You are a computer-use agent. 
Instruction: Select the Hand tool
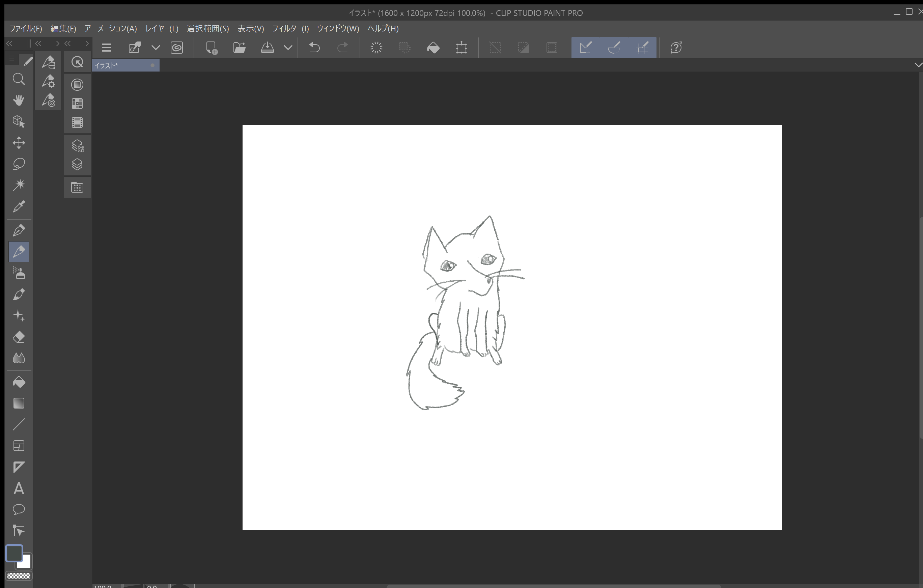(x=19, y=100)
